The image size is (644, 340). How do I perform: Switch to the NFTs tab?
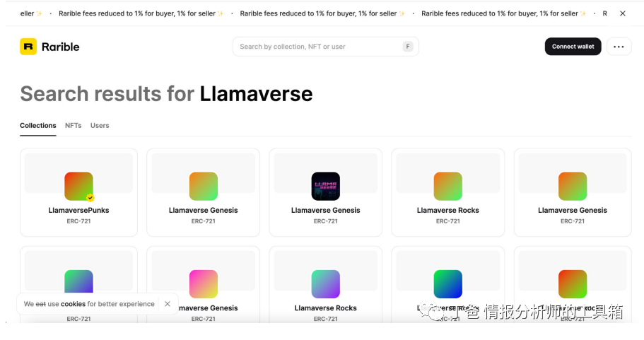(x=73, y=126)
